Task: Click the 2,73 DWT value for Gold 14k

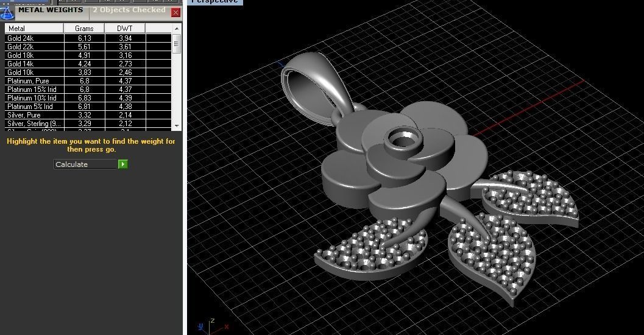Action: pos(126,64)
